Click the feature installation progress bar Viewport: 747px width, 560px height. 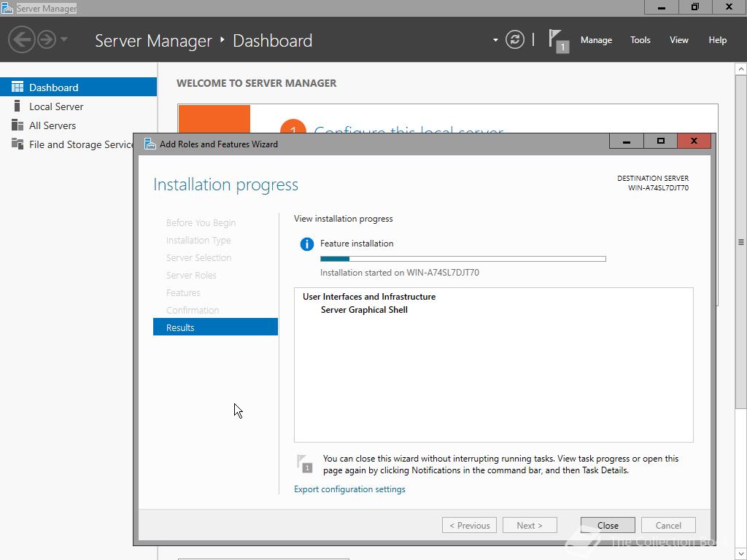[x=463, y=259]
